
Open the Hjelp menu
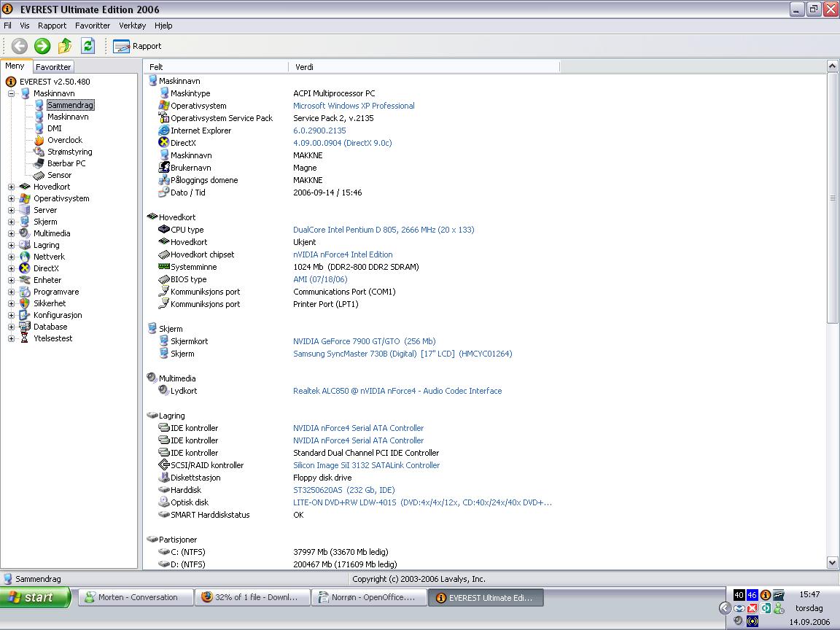163,26
